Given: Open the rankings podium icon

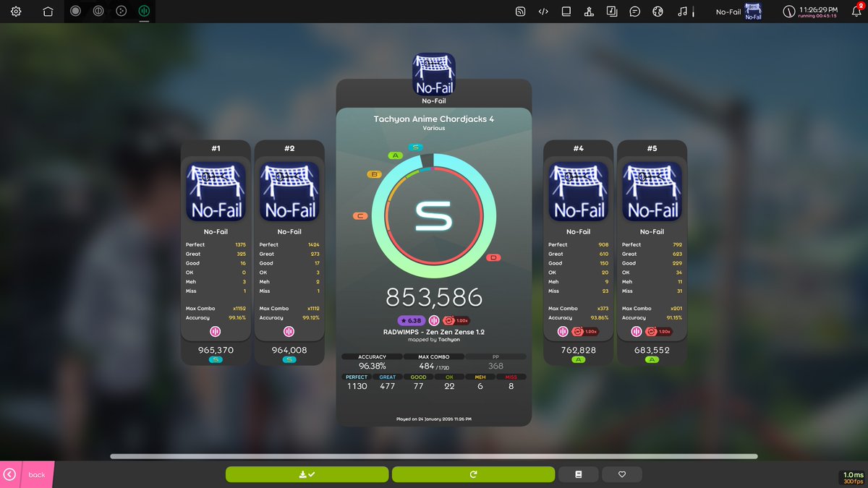Looking at the screenshot, I should pos(590,12).
